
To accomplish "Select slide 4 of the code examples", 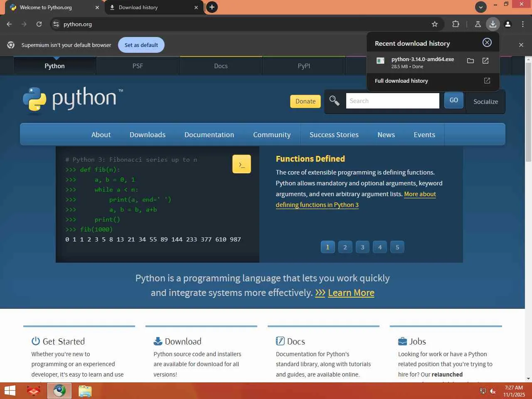I will coord(380,247).
